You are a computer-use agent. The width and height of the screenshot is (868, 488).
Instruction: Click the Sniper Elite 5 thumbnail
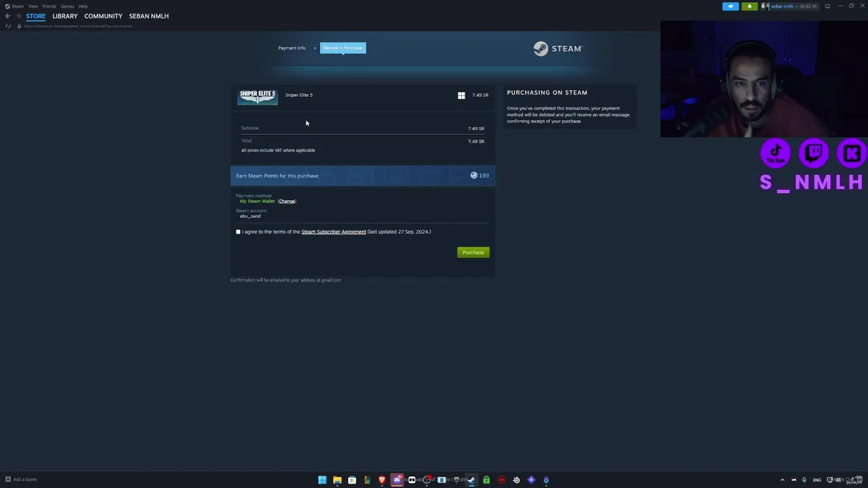[x=258, y=97]
